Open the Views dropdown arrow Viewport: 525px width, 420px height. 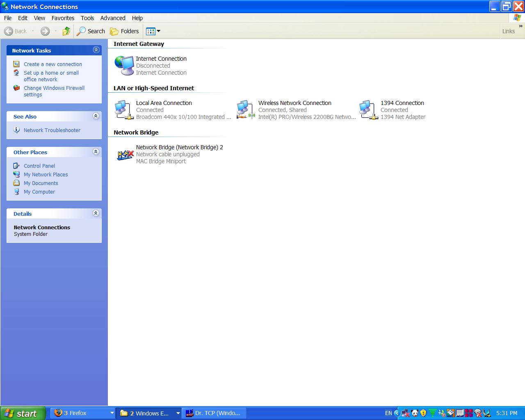point(159,31)
